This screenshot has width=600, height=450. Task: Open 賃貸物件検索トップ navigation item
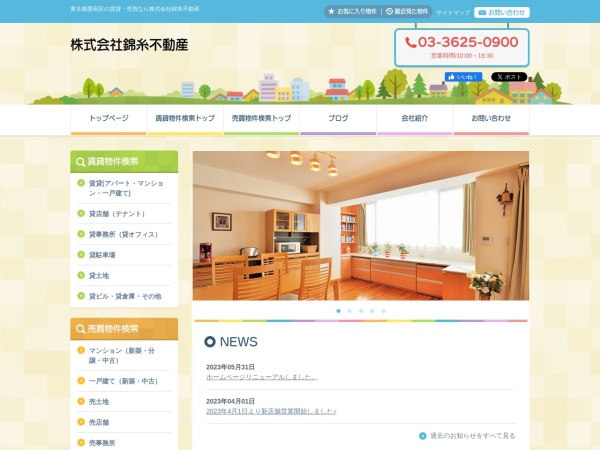[185, 118]
